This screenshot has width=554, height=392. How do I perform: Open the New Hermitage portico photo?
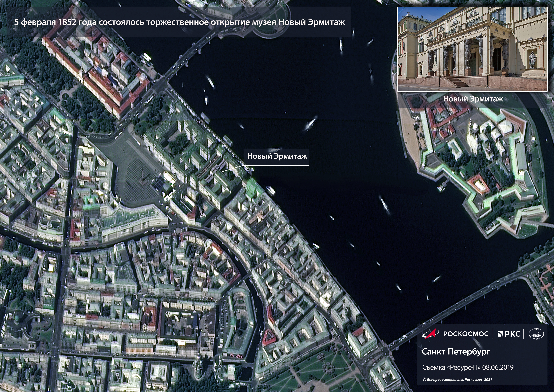[472, 49]
